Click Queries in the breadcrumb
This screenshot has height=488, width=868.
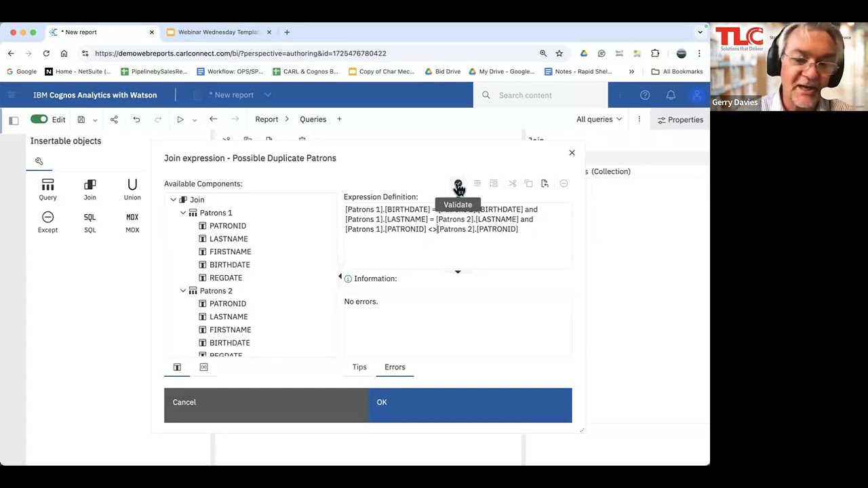(313, 119)
